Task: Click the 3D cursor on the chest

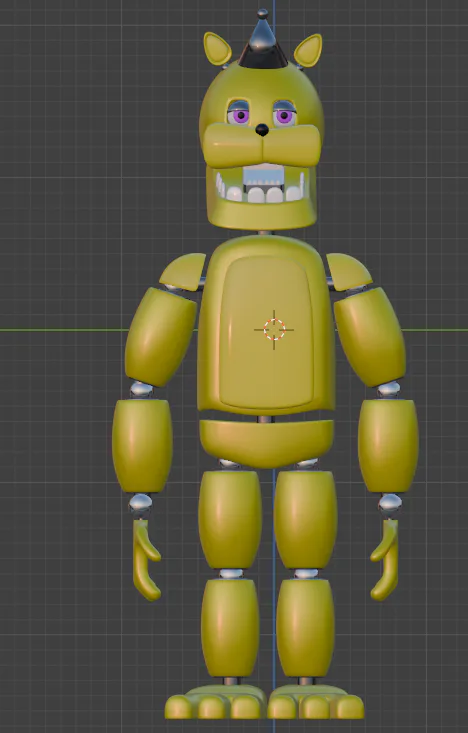Action: [x=274, y=330]
